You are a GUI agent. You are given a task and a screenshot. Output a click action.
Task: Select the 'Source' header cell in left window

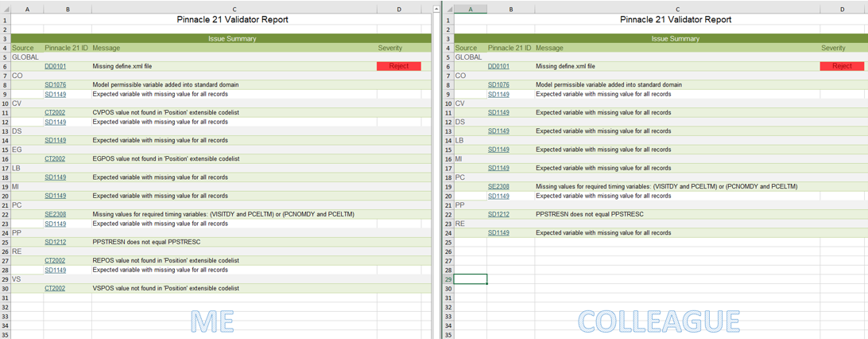click(x=27, y=49)
